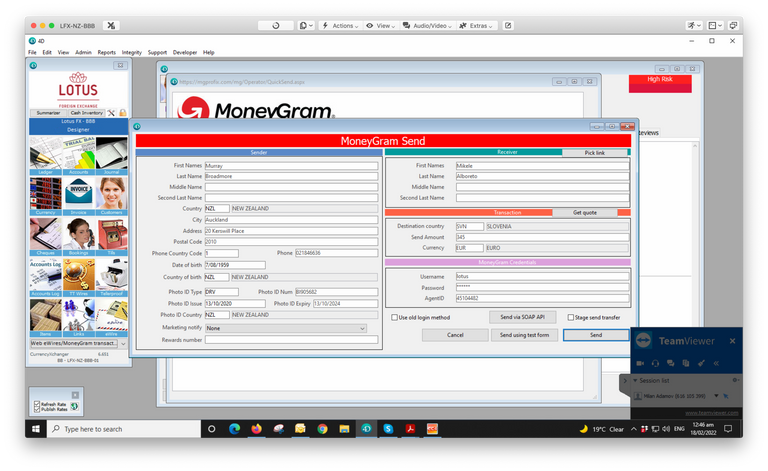
Task: Open TeamViewer file transfer icon
Action: pos(686,363)
